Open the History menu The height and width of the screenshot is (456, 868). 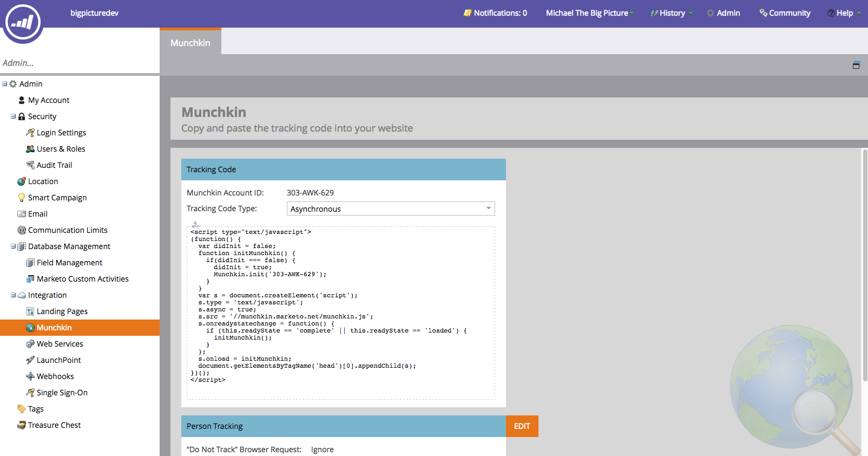pos(672,13)
